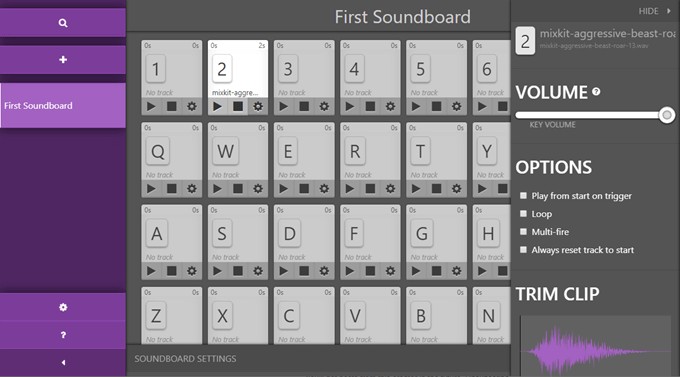This screenshot has width=680, height=377.
Task: Click the key volume slider handle
Action: click(x=667, y=115)
